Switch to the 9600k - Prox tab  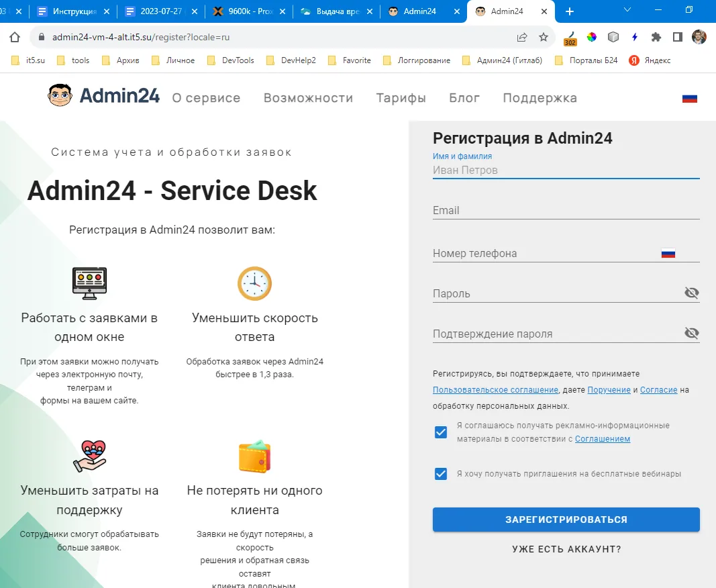250,11
